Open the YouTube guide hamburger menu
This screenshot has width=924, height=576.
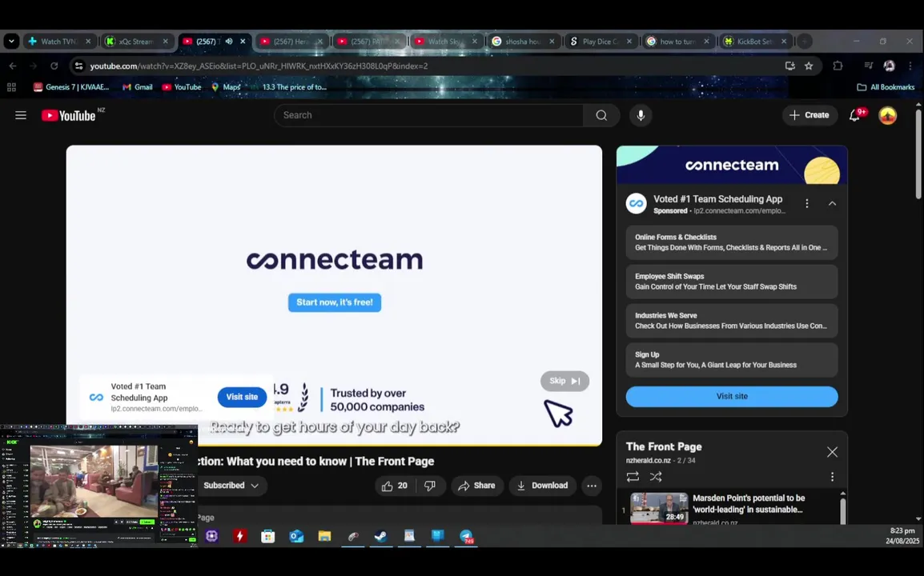21,115
